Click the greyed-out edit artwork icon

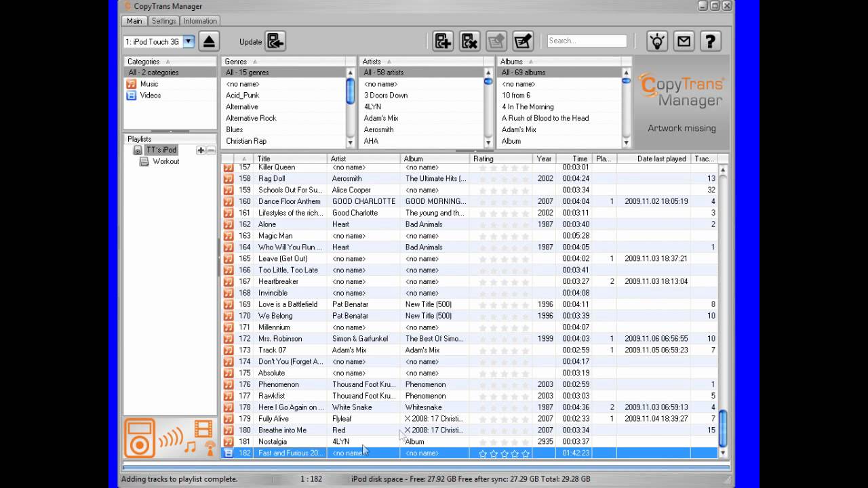click(x=496, y=41)
